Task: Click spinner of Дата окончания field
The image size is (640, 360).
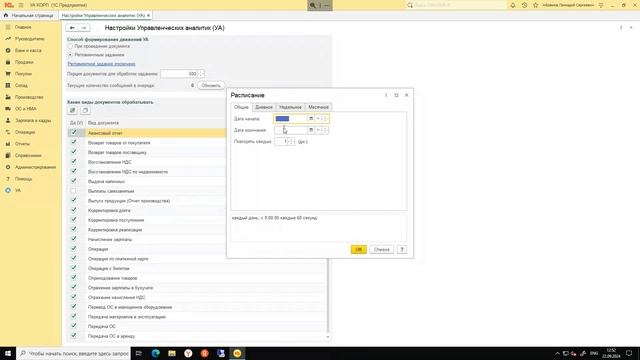Action: [325, 130]
